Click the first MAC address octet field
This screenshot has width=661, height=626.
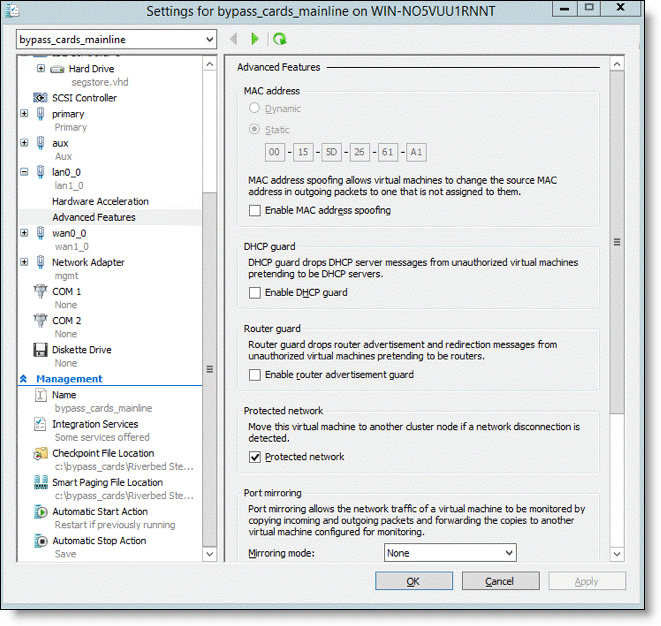point(275,152)
